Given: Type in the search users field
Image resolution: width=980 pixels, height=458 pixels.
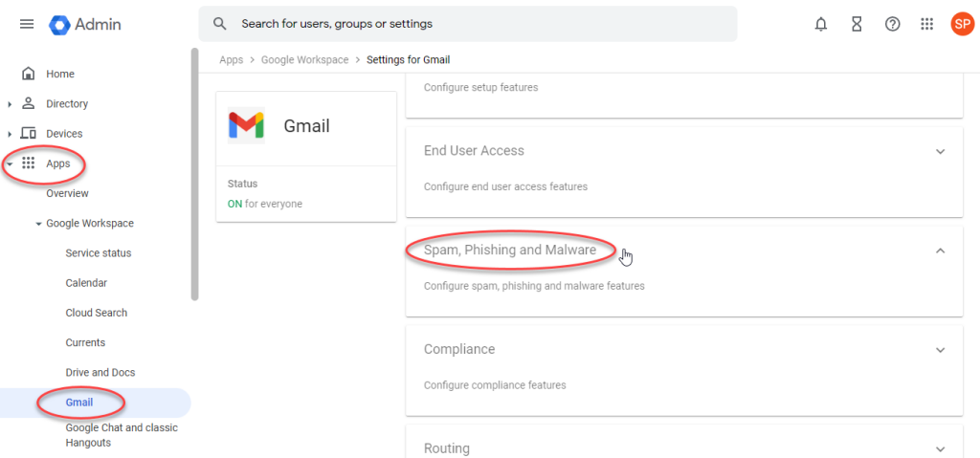Looking at the screenshot, I should click(479, 24).
